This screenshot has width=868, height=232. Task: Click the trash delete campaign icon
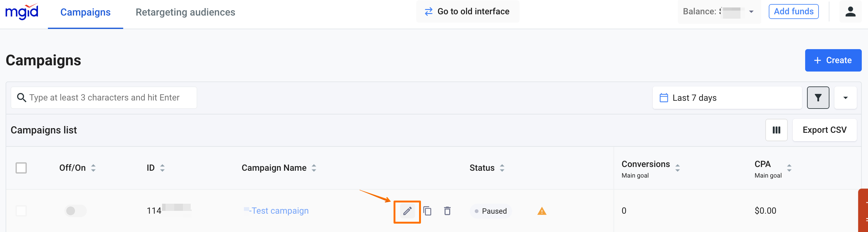[447, 211]
